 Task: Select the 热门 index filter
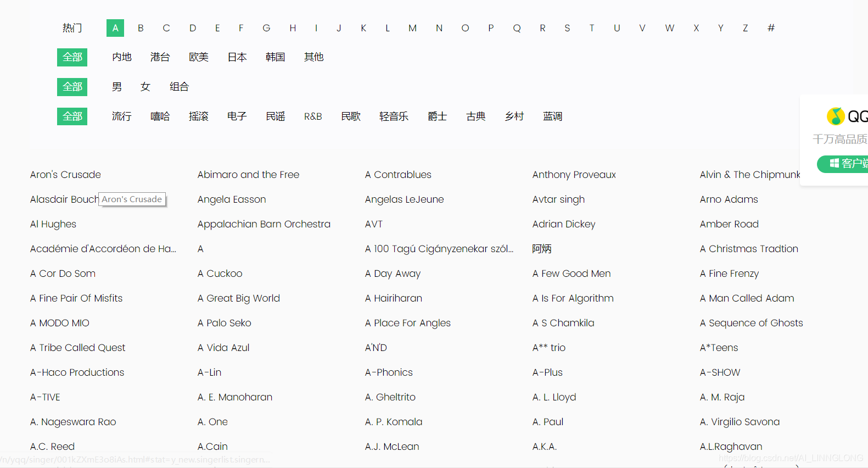pyautogui.click(x=72, y=28)
